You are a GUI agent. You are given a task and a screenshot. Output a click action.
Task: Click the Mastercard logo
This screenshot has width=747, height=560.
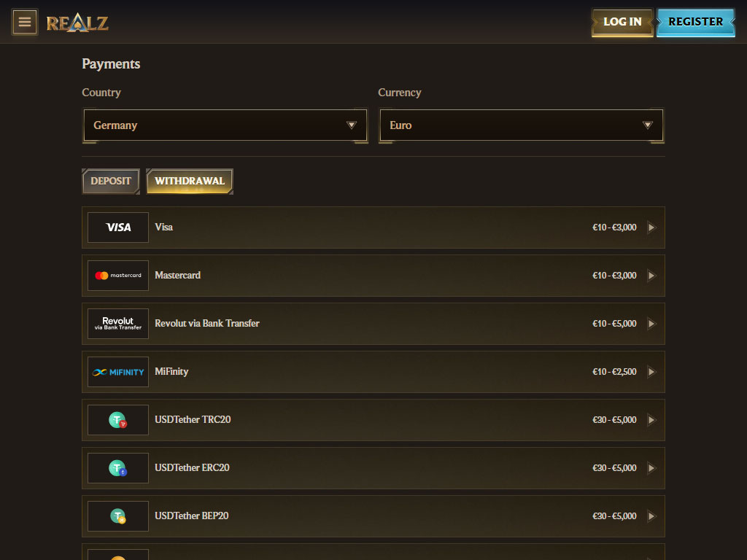[x=118, y=276]
